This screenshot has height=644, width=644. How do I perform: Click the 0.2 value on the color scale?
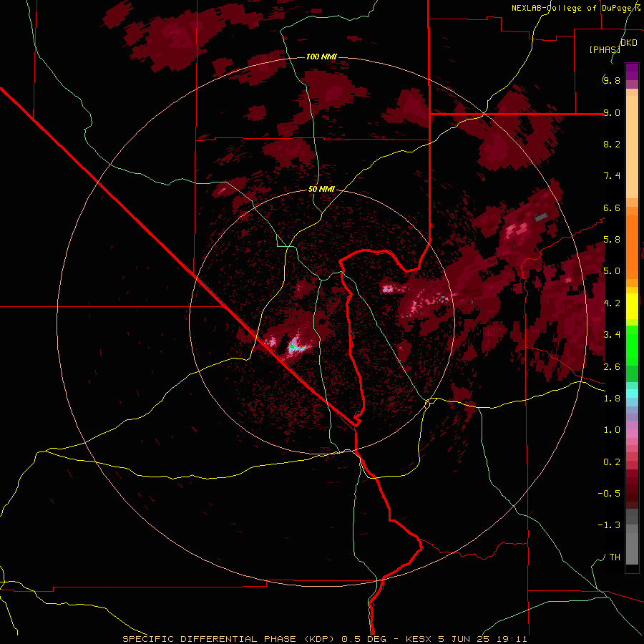point(612,462)
